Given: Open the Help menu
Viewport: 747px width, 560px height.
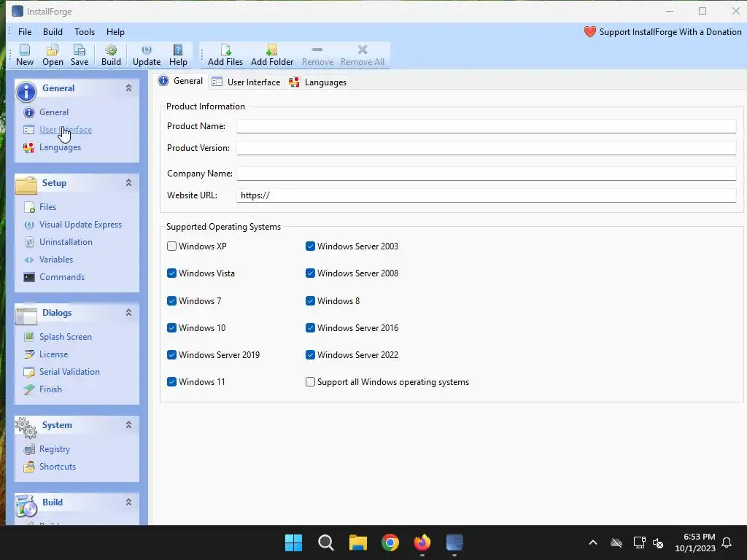Looking at the screenshot, I should [x=115, y=32].
